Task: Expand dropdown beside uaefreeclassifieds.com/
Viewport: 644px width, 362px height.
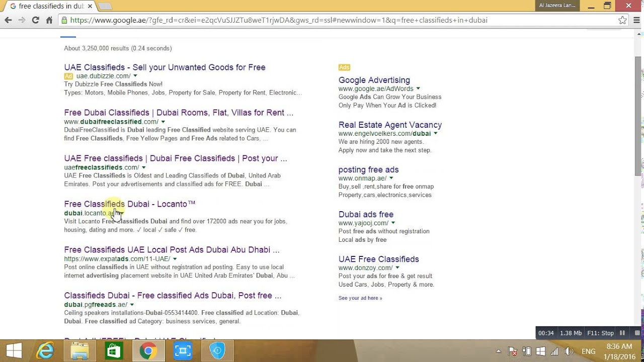Action: (144, 168)
